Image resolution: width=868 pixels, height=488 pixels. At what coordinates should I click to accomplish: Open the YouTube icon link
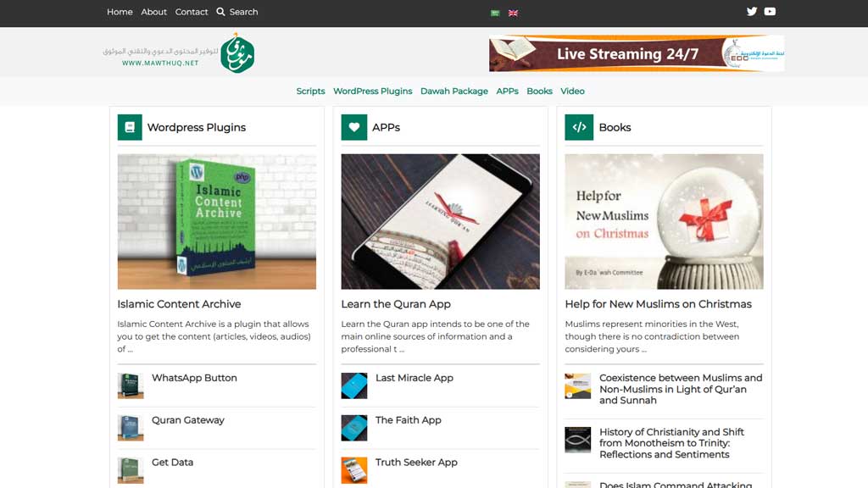(770, 12)
